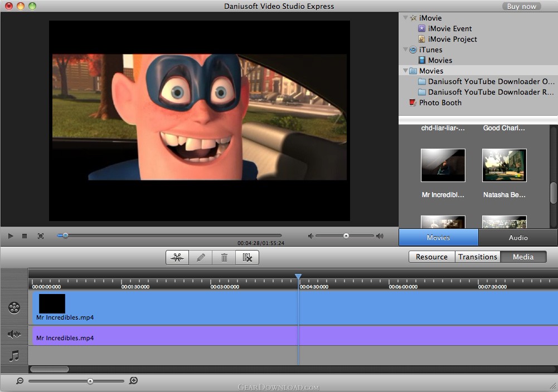Stop the video with the Stop button

(x=25, y=236)
